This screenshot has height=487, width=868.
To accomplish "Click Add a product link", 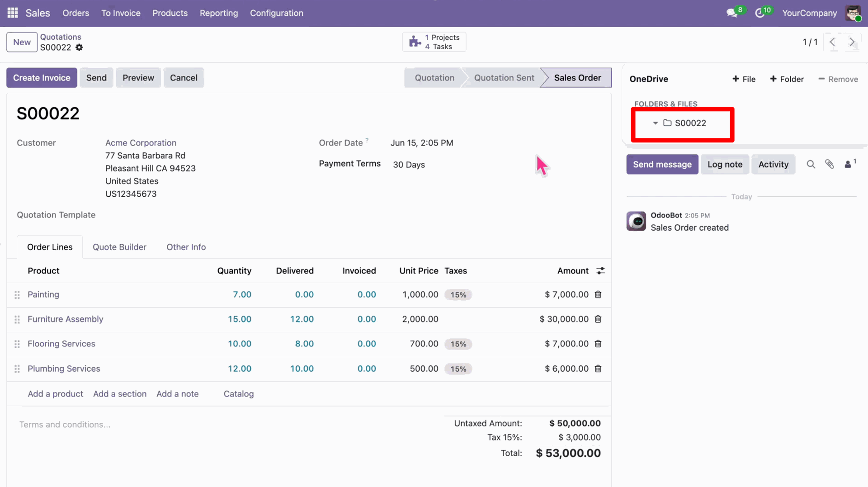I will (x=55, y=394).
